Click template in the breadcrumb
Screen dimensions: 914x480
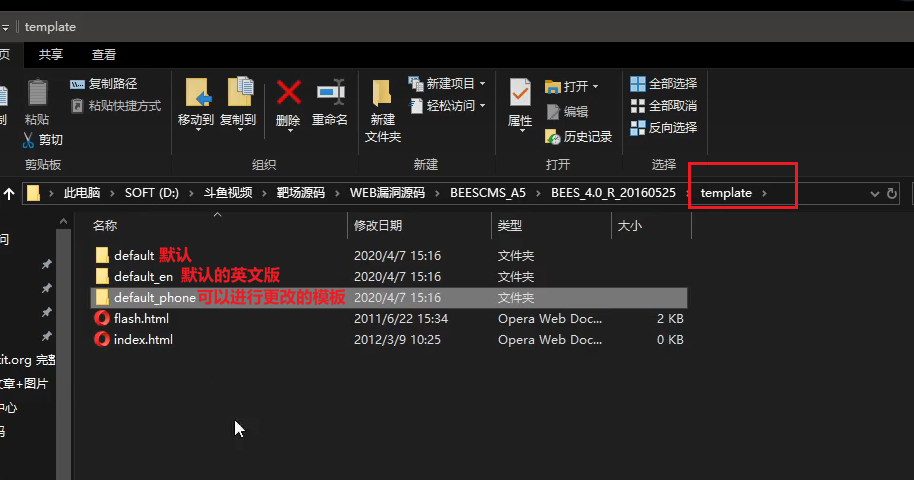pos(726,193)
